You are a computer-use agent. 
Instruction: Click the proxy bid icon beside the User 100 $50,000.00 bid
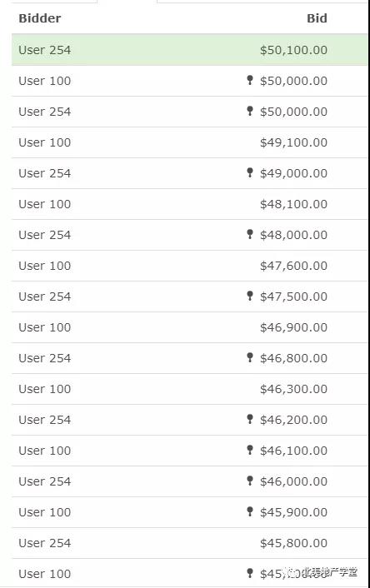tap(250, 80)
